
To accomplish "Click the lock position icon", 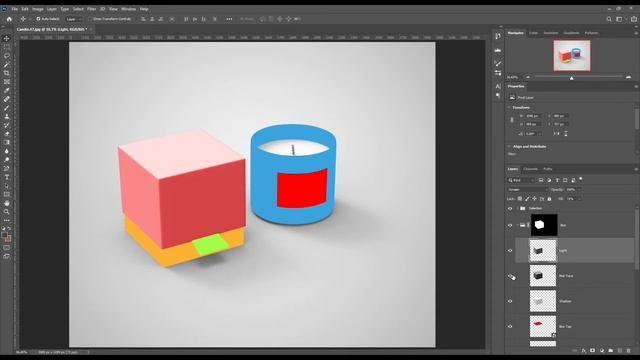I will click(x=534, y=199).
